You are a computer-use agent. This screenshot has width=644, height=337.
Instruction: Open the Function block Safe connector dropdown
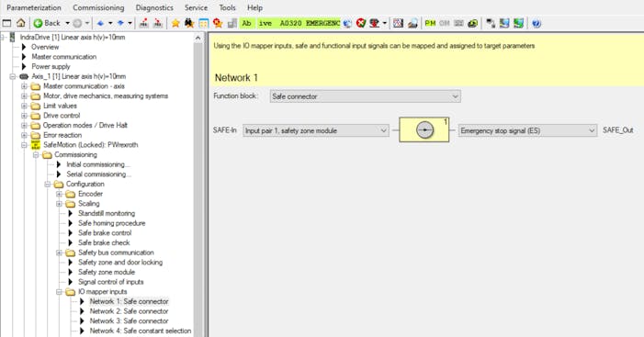pyautogui.click(x=365, y=96)
